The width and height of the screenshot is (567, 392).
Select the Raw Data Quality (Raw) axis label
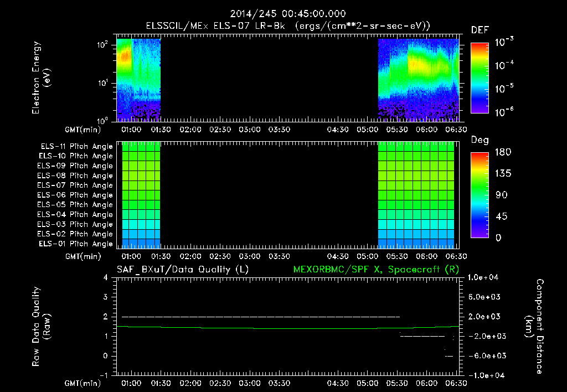[x=41, y=327]
